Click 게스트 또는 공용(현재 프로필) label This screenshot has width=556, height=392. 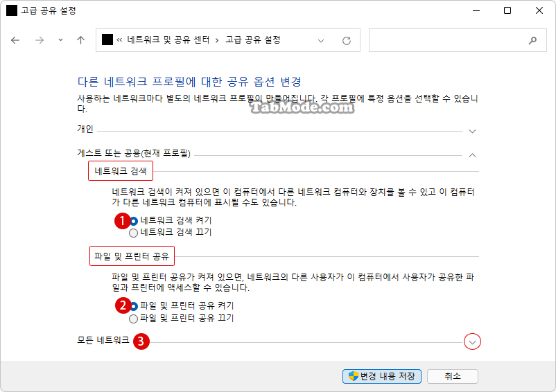pyautogui.click(x=134, y=153)
